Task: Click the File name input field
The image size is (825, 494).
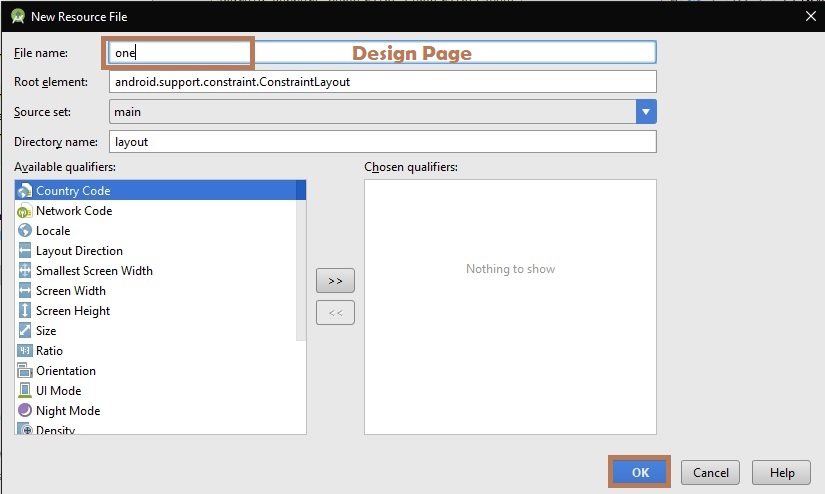Action: click(383, 52)
